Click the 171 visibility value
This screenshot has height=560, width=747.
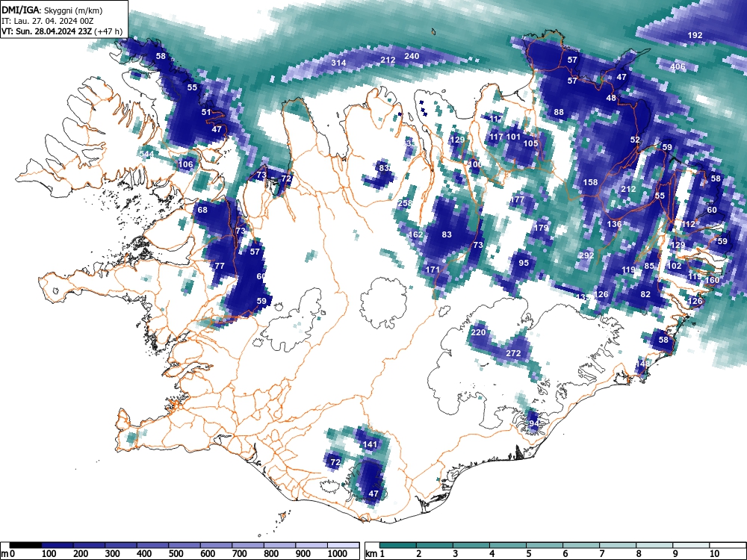point(433,270)
